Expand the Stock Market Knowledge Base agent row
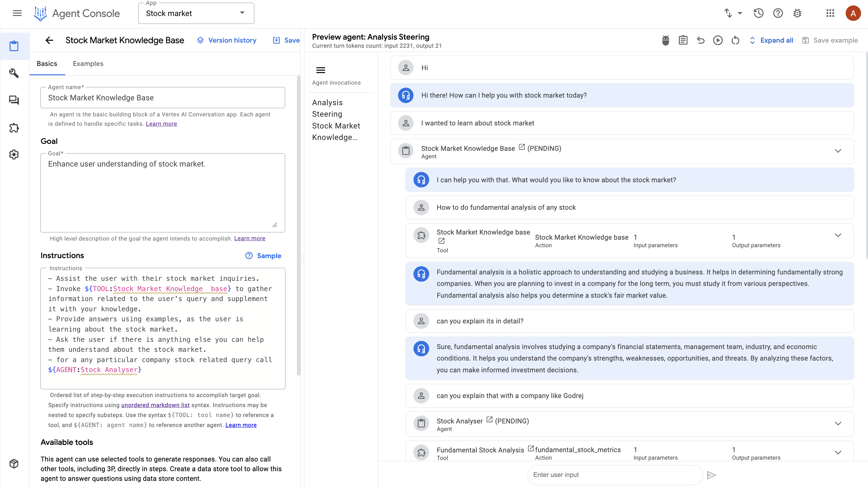Image resolution: width=868 pixels, height=489 pixels. [838, 151]
